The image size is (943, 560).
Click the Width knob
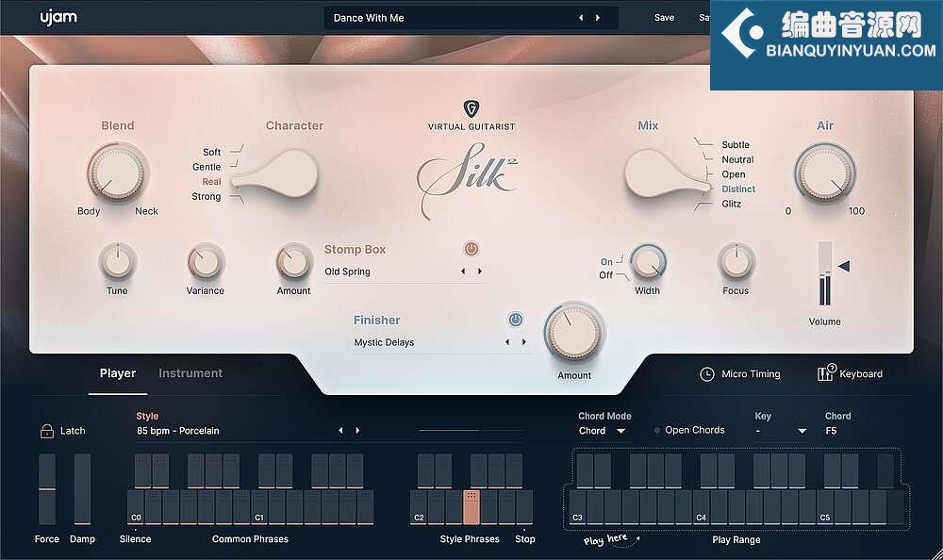tap(647, 262)
